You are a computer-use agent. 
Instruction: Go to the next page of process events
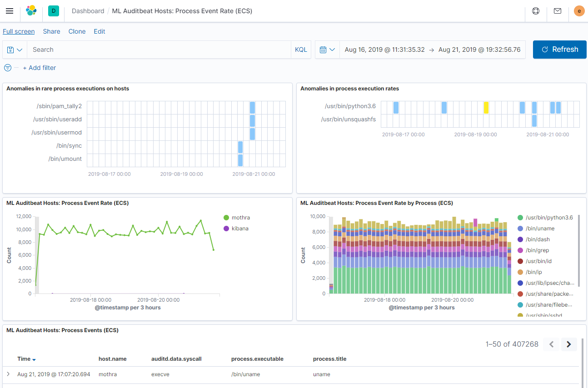pos(569,344)
